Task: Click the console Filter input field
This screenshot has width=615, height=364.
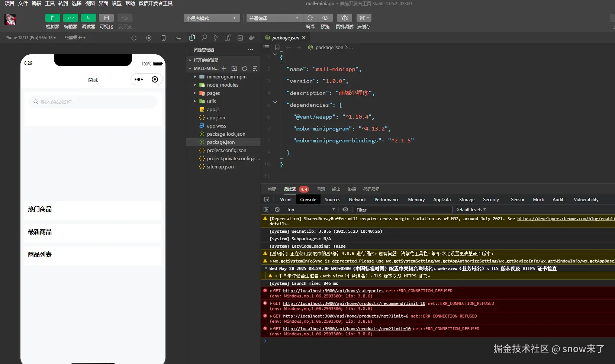Action: coord(403,210)
